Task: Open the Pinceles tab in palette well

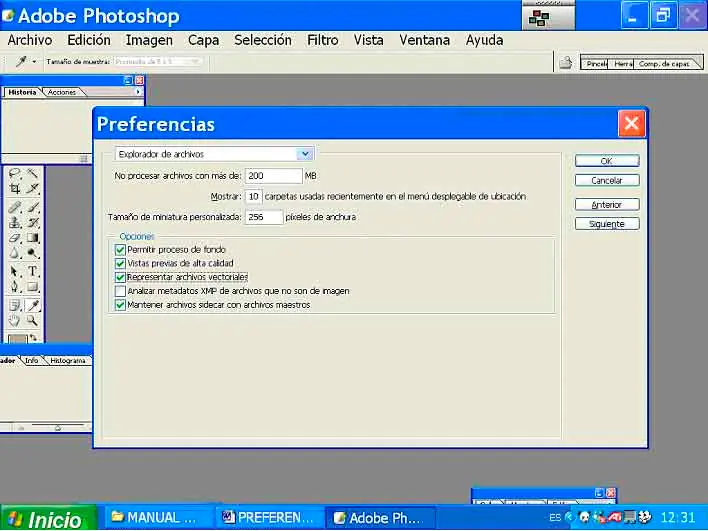Action: coord(595,64)
